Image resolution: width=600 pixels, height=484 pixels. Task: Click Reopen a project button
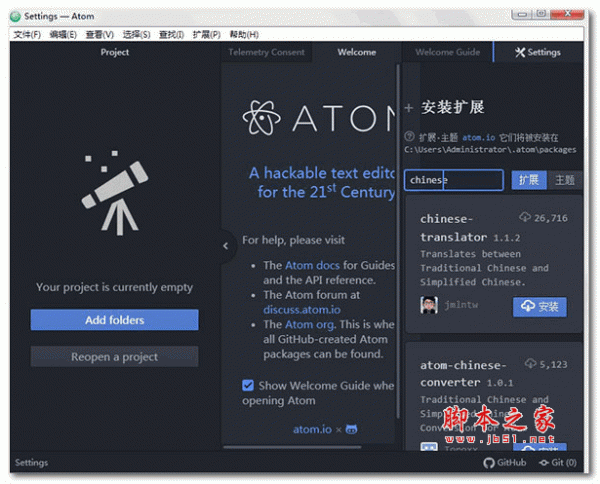point(114,357)
